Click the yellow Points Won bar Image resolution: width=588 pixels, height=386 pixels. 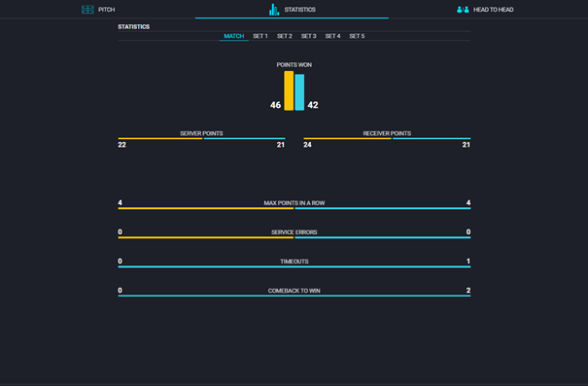289,90
